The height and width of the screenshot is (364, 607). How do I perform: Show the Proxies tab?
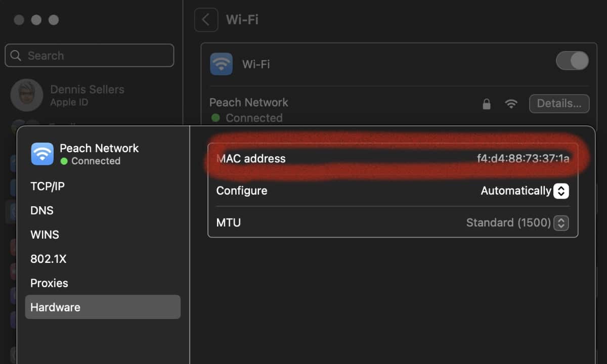pyautogui.click(x=49, y=283)
